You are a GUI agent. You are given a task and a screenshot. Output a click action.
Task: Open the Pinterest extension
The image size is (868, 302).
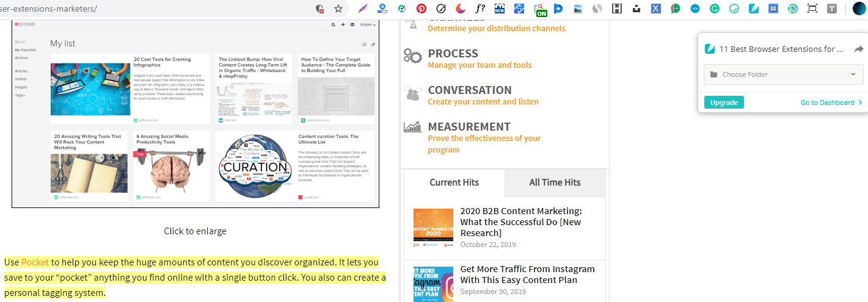pos(421,9)
